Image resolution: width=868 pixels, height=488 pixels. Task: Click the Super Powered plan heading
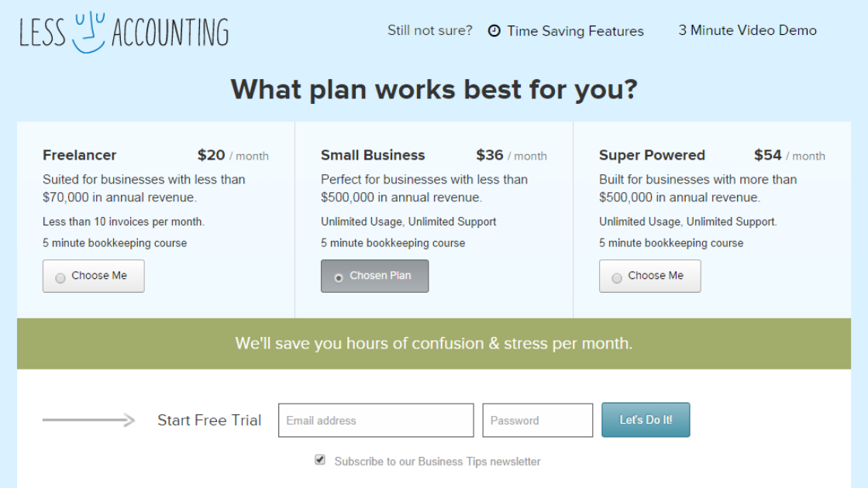coord(652,155)
